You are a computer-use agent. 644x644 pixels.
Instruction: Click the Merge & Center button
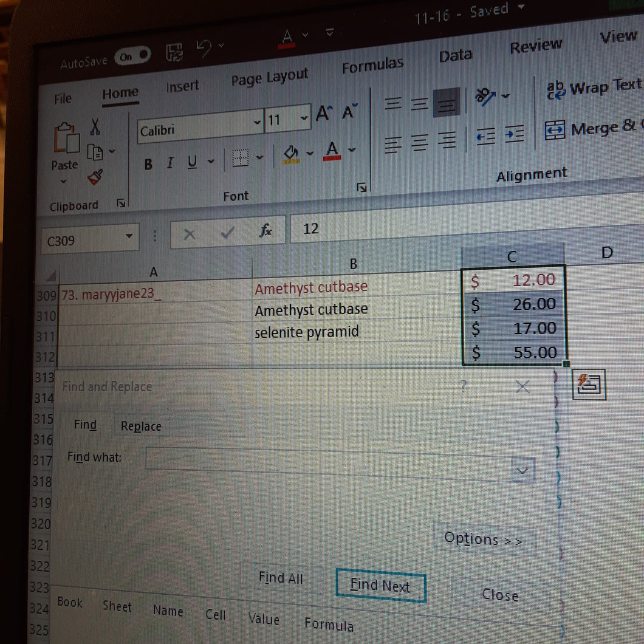point(594,129)
